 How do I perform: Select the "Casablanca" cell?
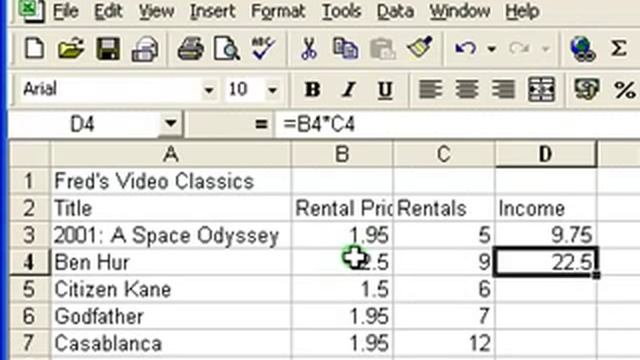(171, 343)
